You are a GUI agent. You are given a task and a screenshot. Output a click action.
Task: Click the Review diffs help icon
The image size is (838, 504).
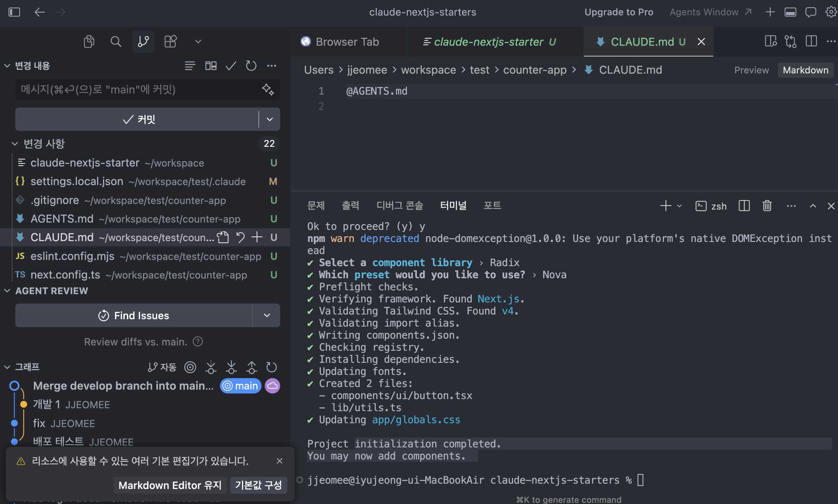click(x=198, y=341)
